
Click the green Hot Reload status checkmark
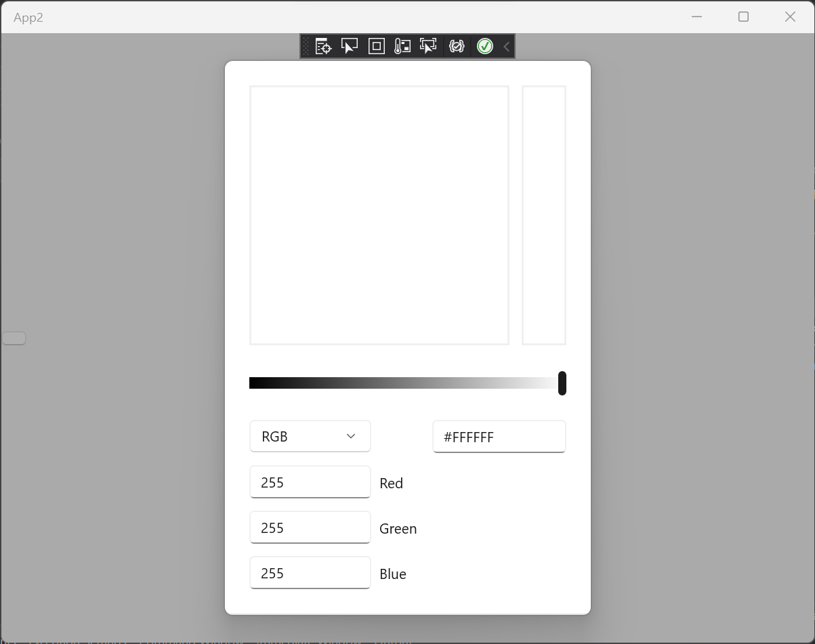[484, 46]
